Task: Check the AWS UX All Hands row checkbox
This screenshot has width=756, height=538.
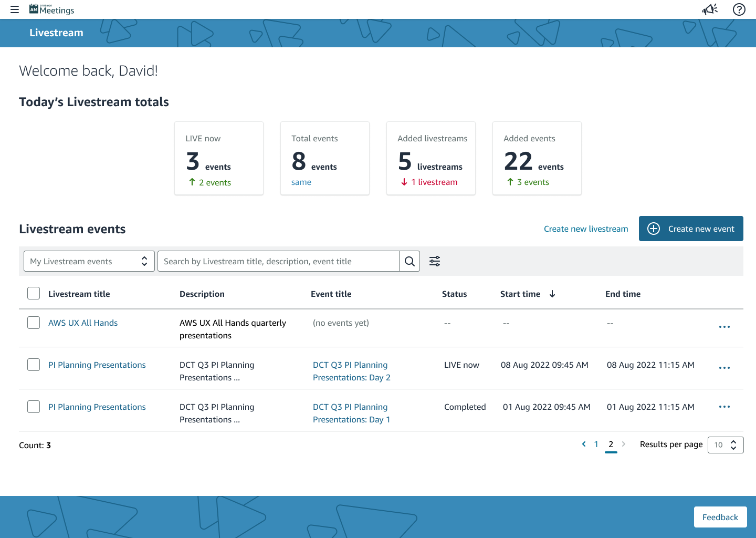Action: (x=34, y=323)
